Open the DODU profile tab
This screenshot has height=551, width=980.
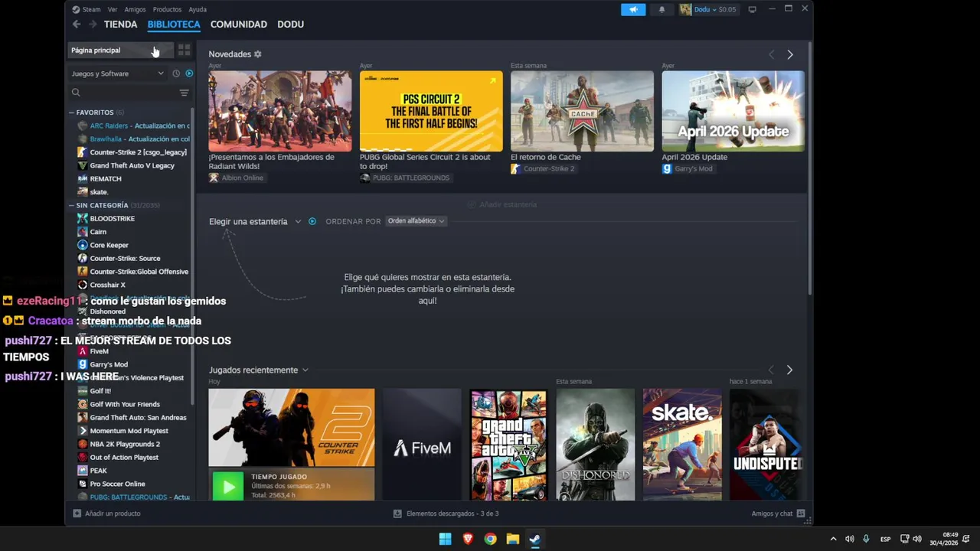point(290,24)
